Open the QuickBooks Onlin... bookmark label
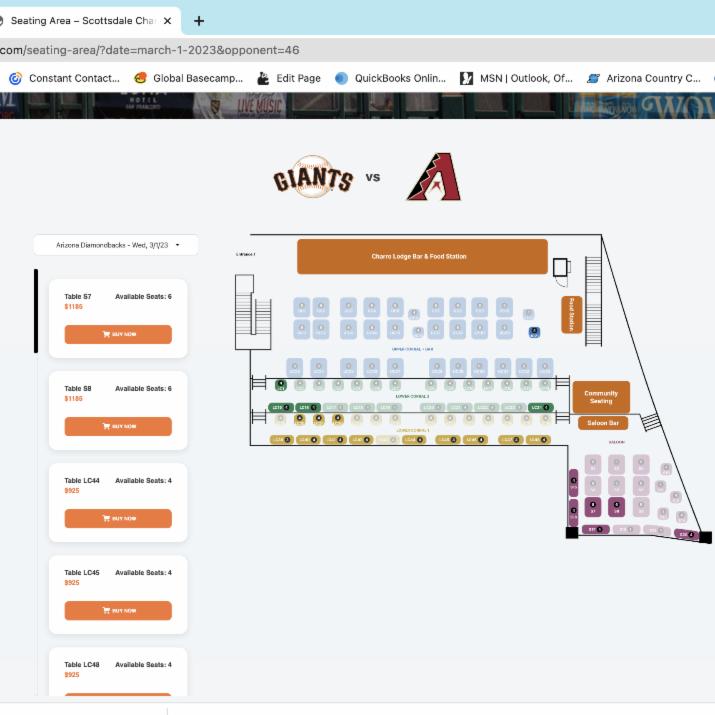Screen dimensions: 715x715 click(x=400, y=78)
